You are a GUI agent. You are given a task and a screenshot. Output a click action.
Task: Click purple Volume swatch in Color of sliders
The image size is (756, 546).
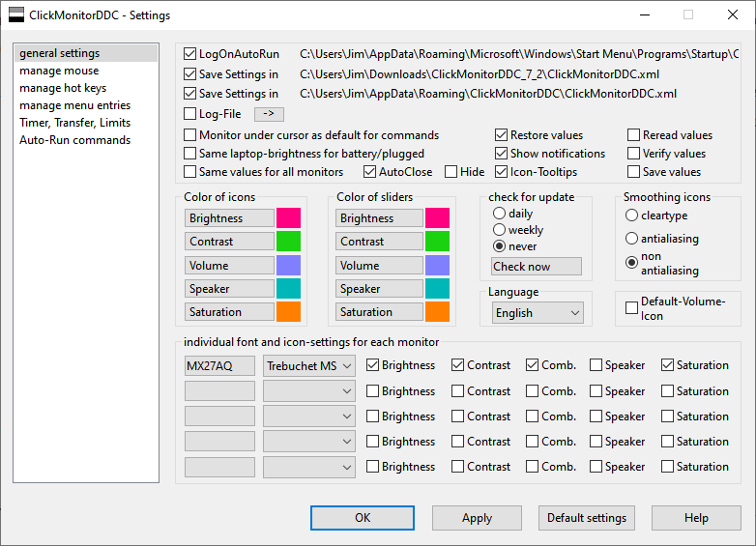coord(437,265)
